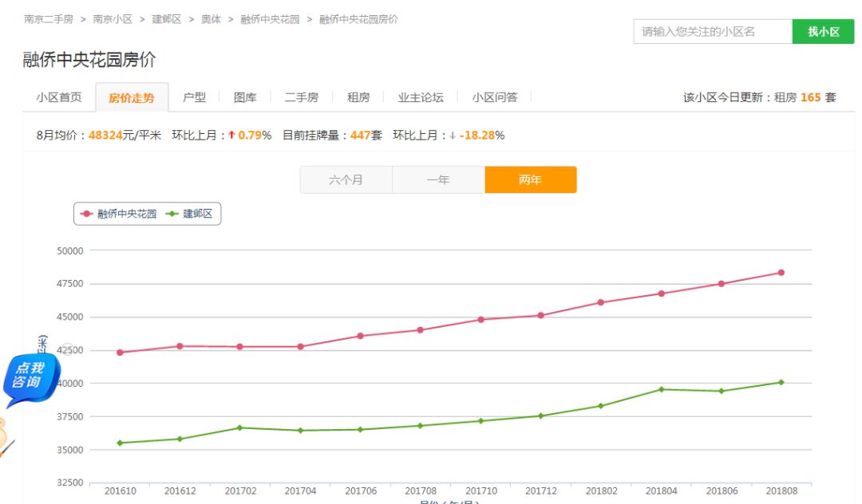Switch to the 二手房 tab
862x504 pixels.
pyautogui.click(x=302, y=96)
